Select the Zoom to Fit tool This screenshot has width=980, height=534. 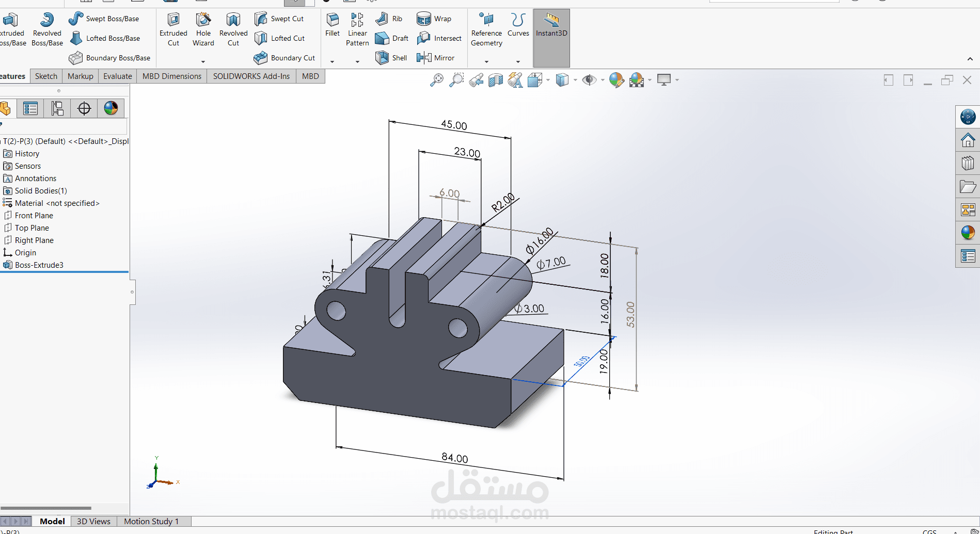click(x=436, y=79)
